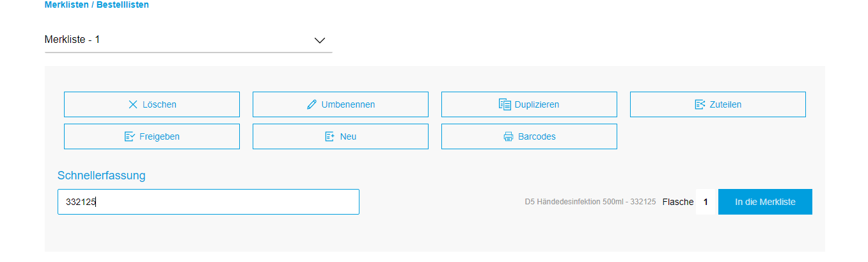
Task: Focus the Schnellerfassung field containing 332125
Action: [208, 202]
